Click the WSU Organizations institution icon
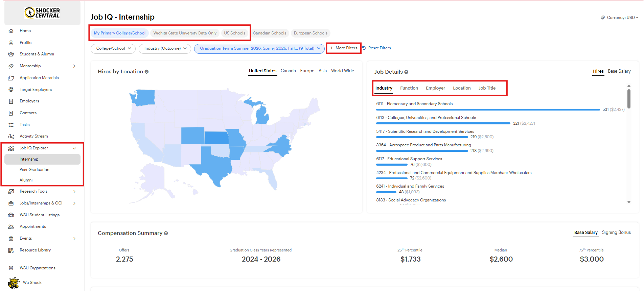The height and width of the screenshot is (291, 644). point(11,268)
